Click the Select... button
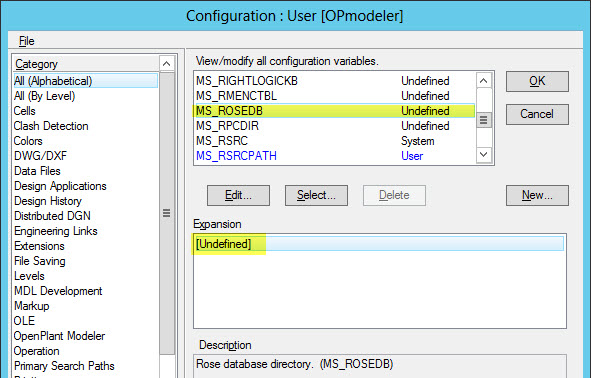The image size is (591, 378). coord(316,195)
